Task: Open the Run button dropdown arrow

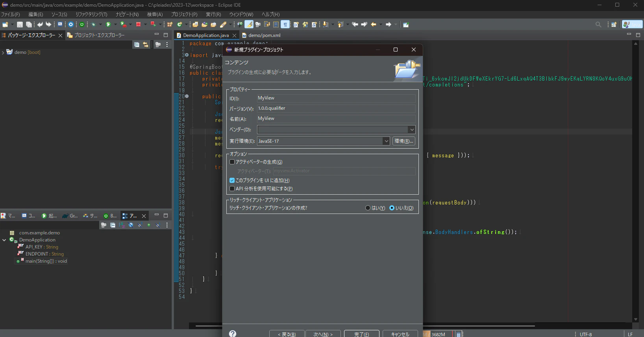Action: tap(115, 24)
